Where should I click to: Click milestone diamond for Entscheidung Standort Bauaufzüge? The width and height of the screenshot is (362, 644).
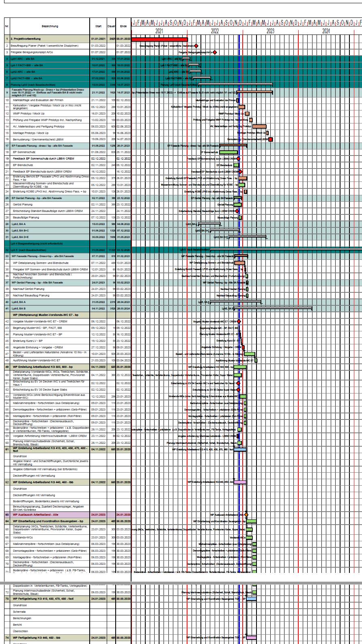[237, 210]
